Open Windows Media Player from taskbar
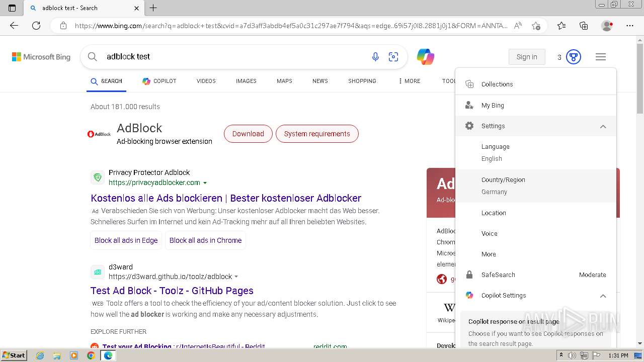The width and height of the screenshot is (644, 362). tap(74, 355)
